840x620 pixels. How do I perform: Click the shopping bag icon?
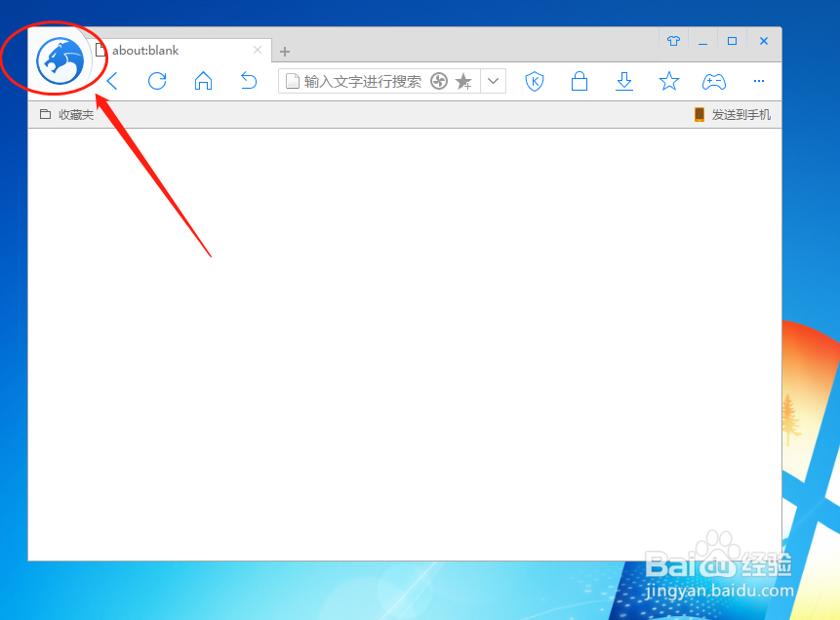pos(580,81)
